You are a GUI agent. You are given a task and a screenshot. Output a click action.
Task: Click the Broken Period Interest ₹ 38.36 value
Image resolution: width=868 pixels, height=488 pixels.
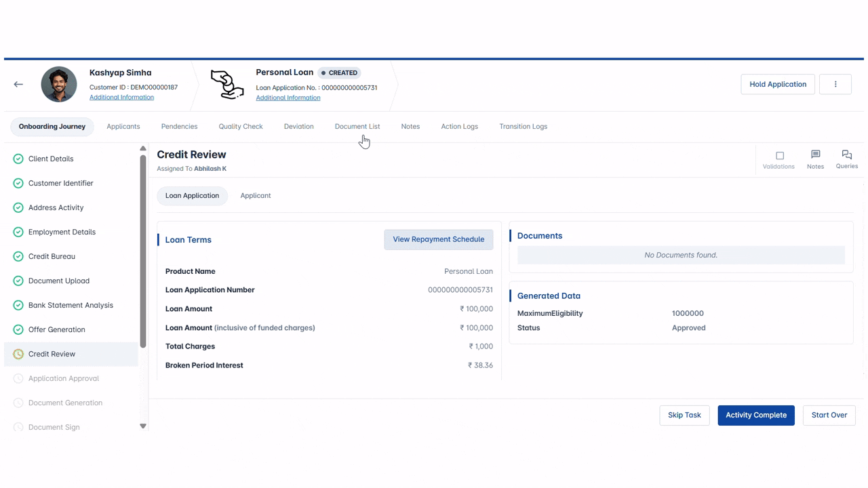[x=480, y=365]
